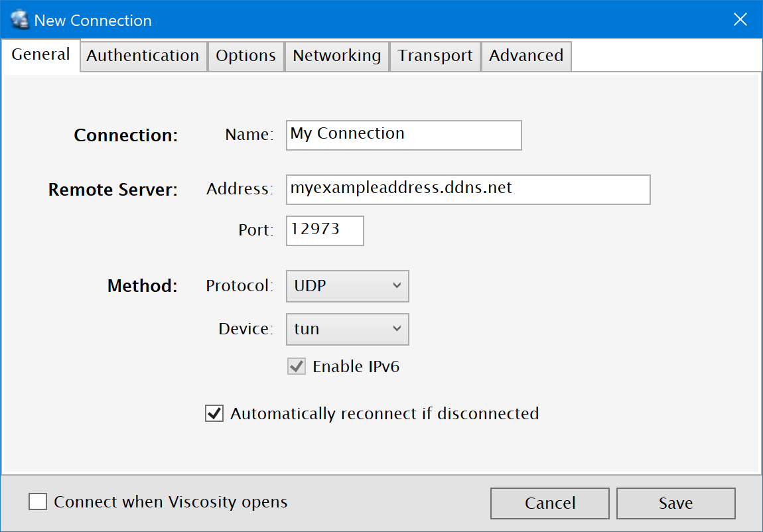Screen dimensions: 763x532
Task: Focus the remote server Address field
Action: tap(468, 189)
